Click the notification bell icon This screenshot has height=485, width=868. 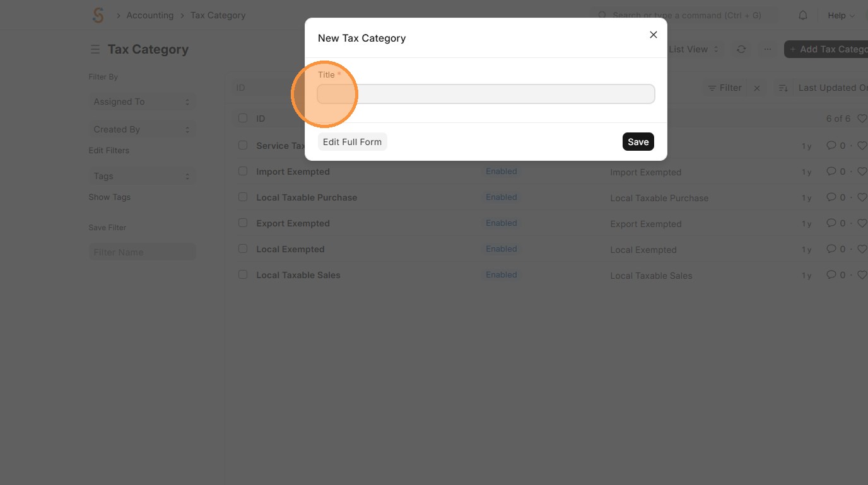tap(803, 15)
